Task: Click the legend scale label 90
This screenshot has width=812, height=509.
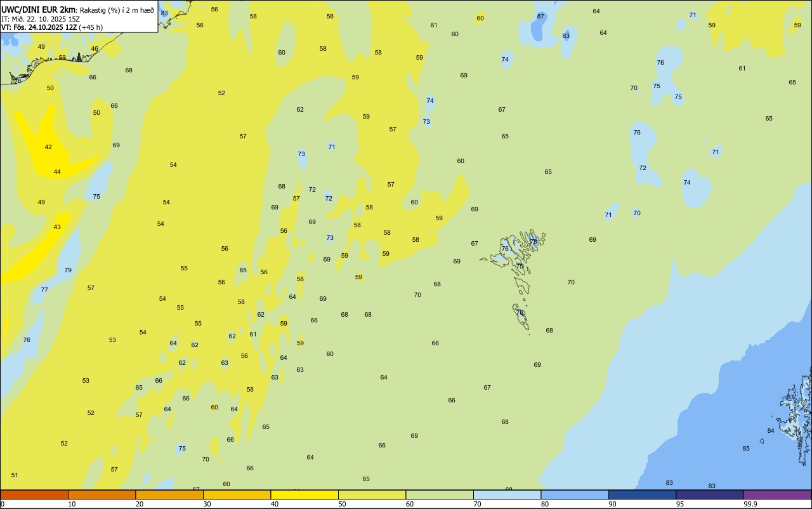Action: pyautogui.click(x=612, y=504)
